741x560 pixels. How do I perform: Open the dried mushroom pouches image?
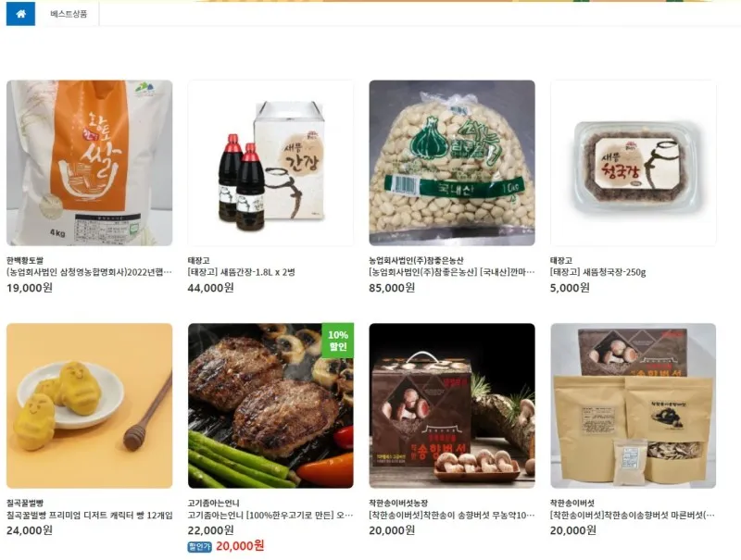click(x=634, y=405)
